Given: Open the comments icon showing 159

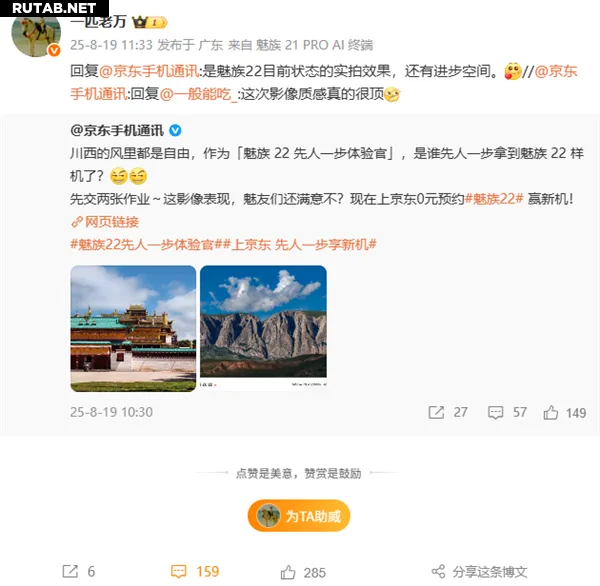Looking at the screenshot, I should pyautogui.click(x=178, y=571).
